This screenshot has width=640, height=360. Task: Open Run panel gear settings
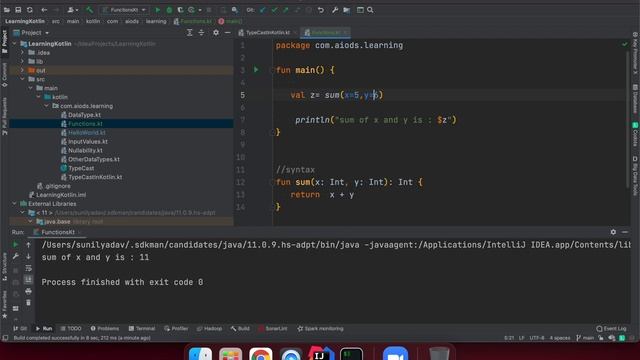(613, 232)
